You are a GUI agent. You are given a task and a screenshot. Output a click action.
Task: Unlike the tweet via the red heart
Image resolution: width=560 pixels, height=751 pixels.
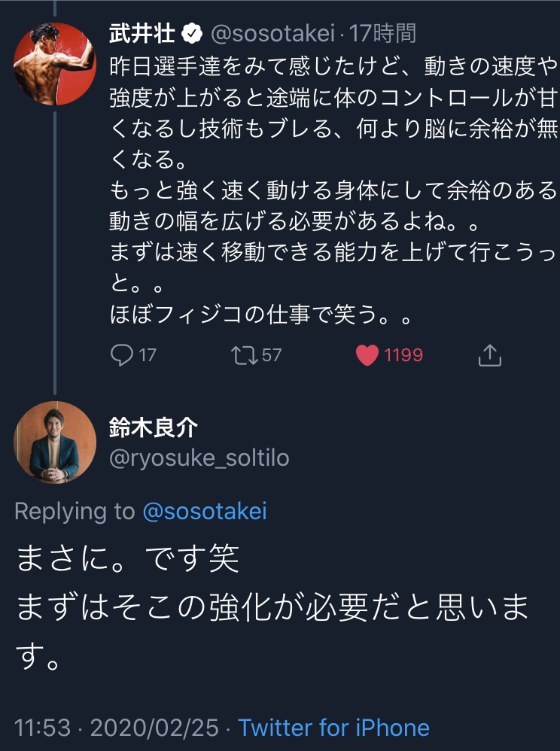(367, 354)
